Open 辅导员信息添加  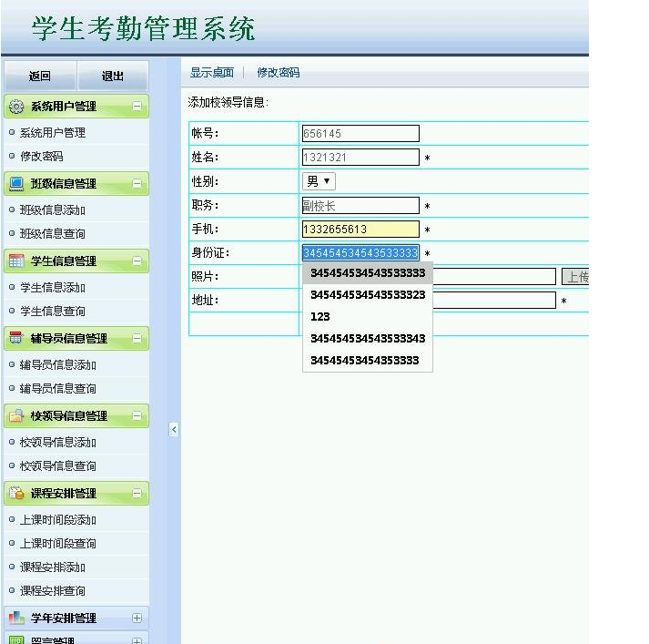58,365
